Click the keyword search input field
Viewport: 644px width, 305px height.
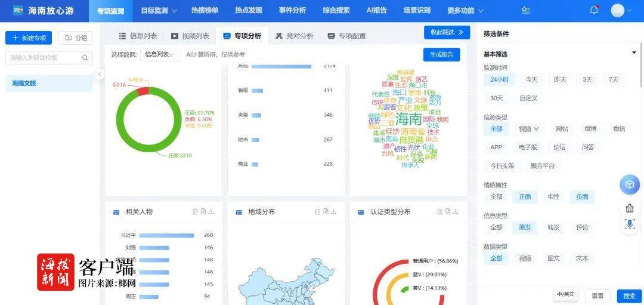click(43, 58)
